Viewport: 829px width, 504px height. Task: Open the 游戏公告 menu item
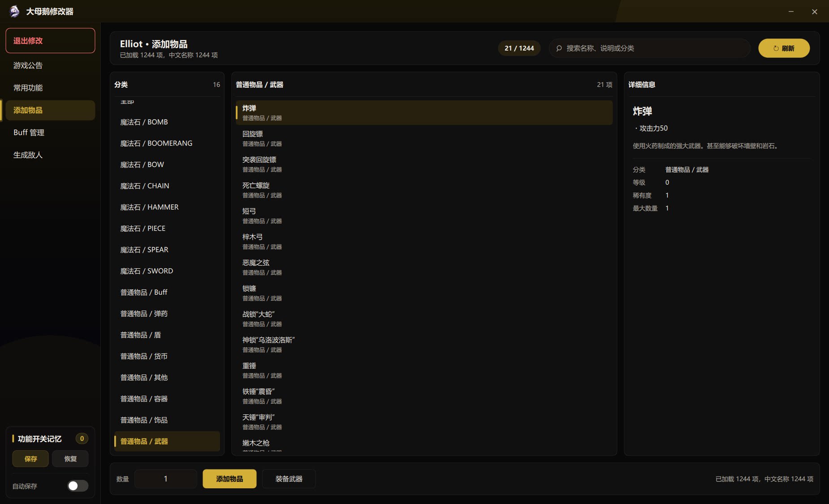(50, 65)
